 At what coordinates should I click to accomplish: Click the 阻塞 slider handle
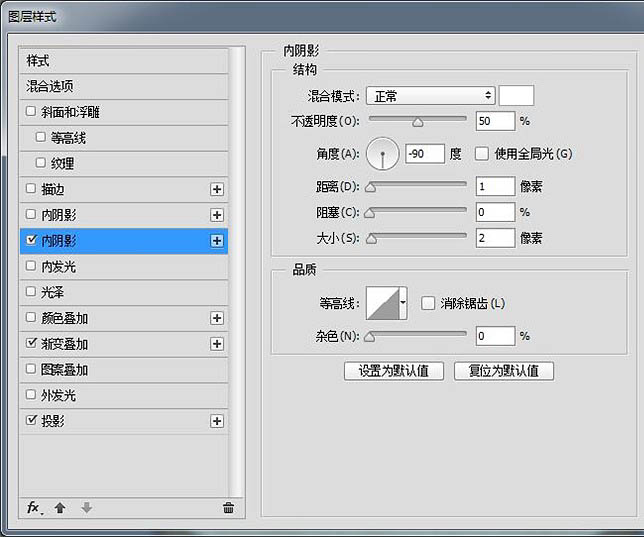pos(370,213)
